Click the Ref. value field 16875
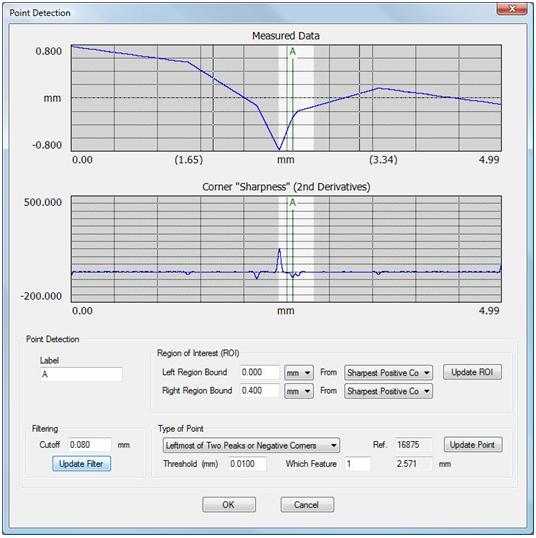Image resolution: width=536 pixels, height=538 pixels. (413, 445)
